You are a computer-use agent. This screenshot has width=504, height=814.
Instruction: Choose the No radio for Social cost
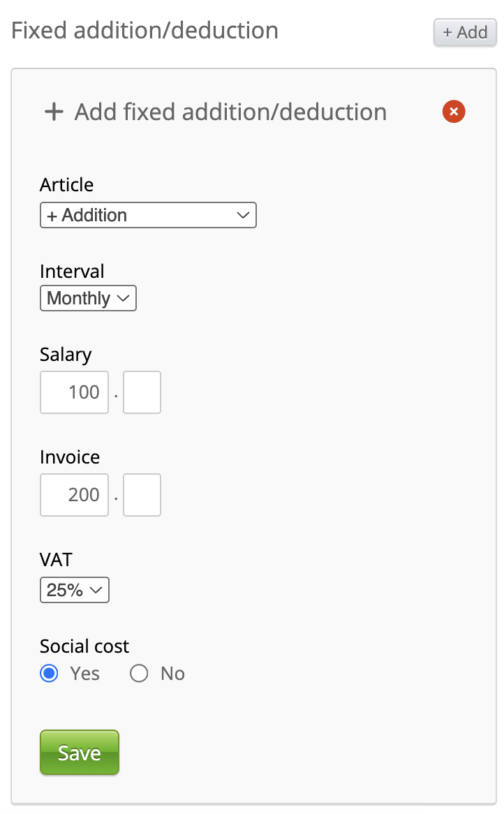[x=139, y=674]
